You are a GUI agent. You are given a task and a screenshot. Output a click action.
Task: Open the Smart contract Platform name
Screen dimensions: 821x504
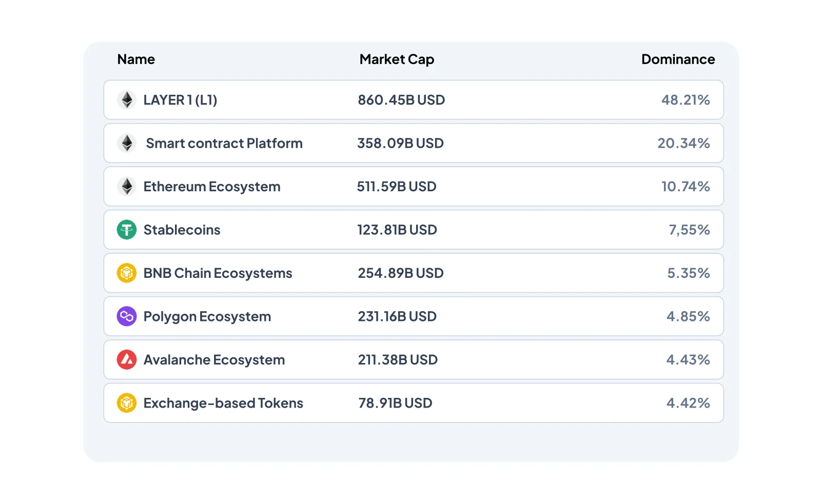224,143
